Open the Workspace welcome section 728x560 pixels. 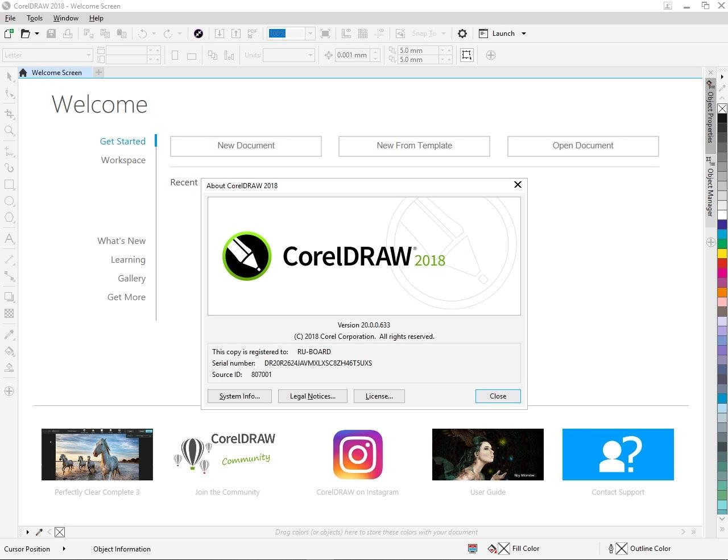tap(123, 160)
